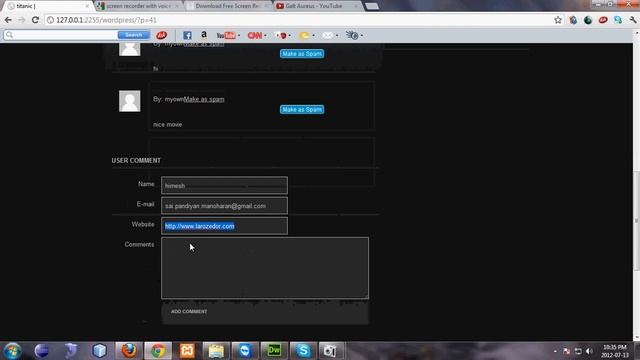The image size is (640, 360).
Task: Click the E-mail input field
Action: coord(224,206)
